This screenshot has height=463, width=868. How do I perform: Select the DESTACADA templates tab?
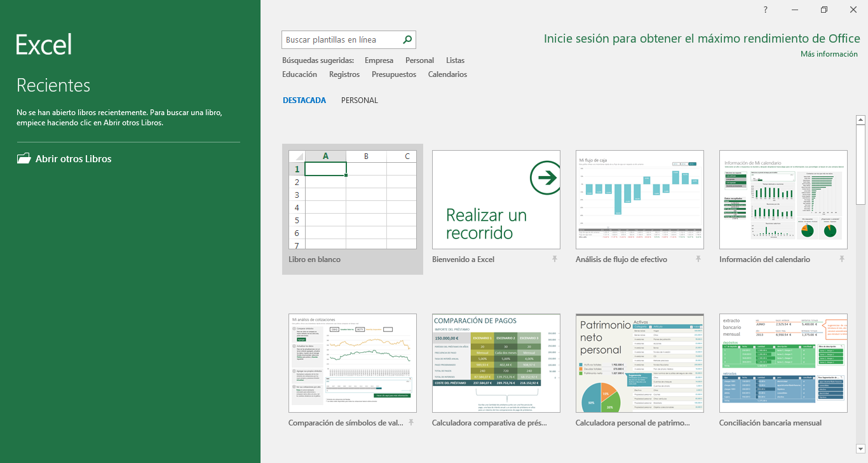pos(304,100)
